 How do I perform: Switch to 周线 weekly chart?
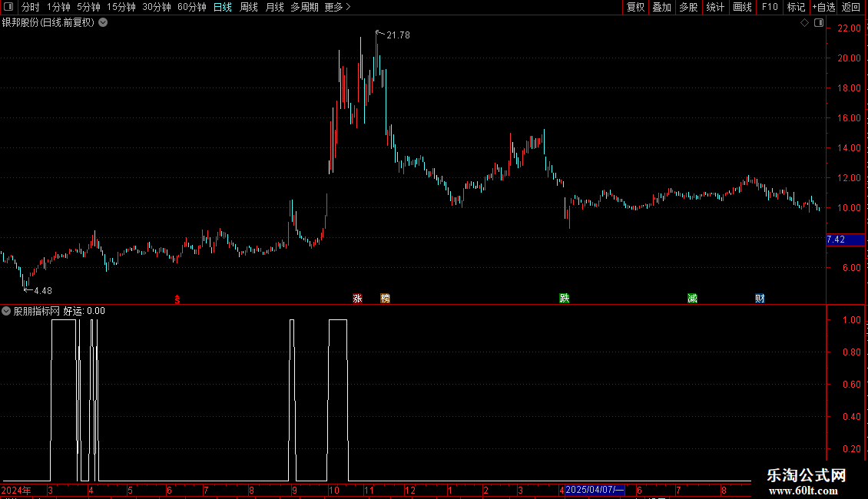pos(249,7)
